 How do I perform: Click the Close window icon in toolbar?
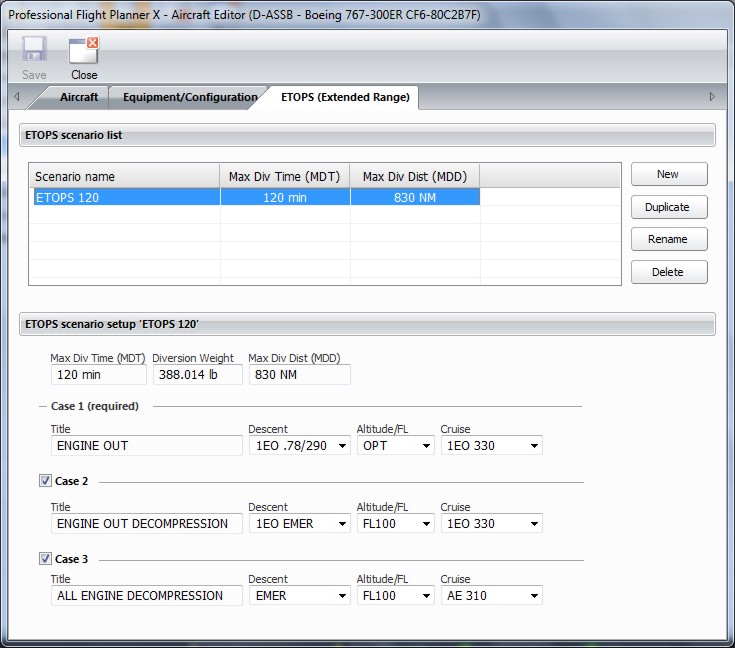coord(84,50)
